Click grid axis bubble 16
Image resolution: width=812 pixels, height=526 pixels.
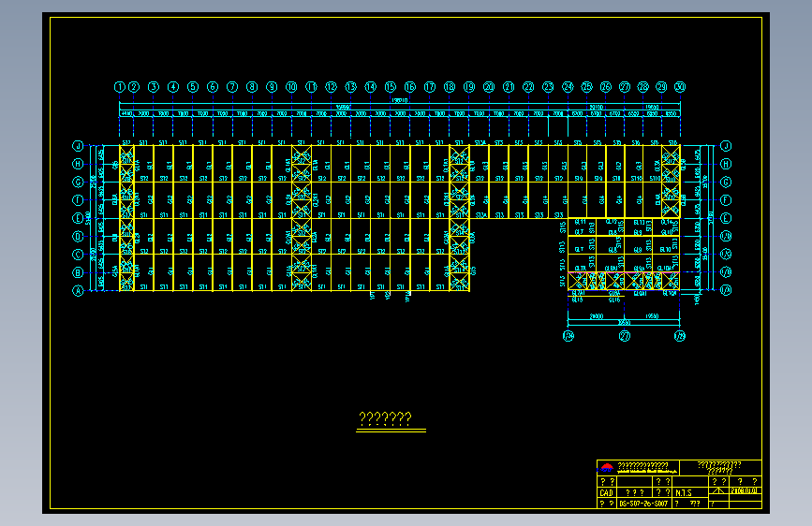409,87
